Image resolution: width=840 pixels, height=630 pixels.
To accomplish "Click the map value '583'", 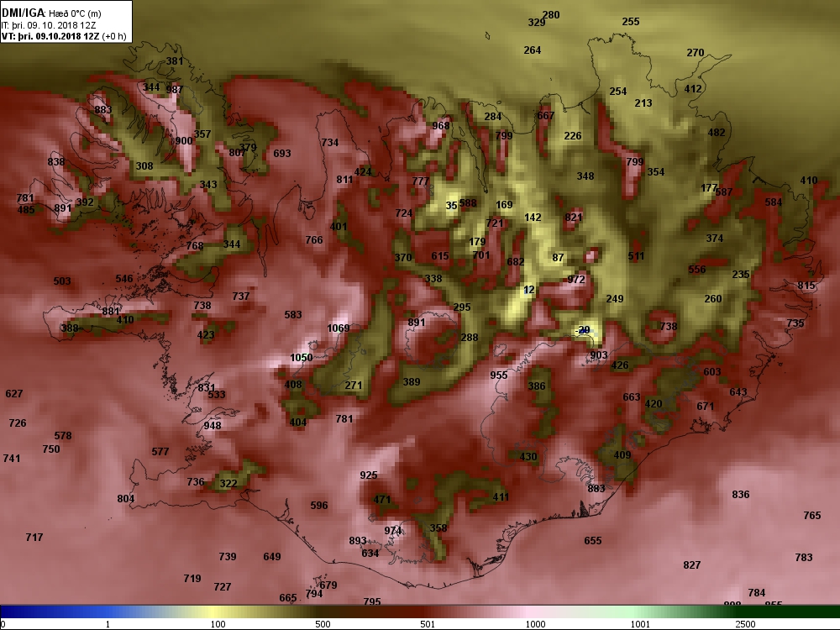I will point(293,314).
